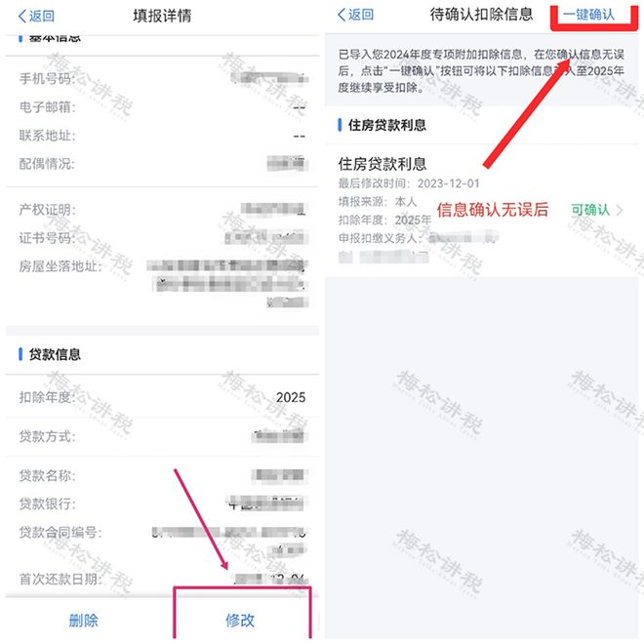Screen dimensions: 644x644
Task: Tap the 贷款方式 row
Action: tap(162, 436)
